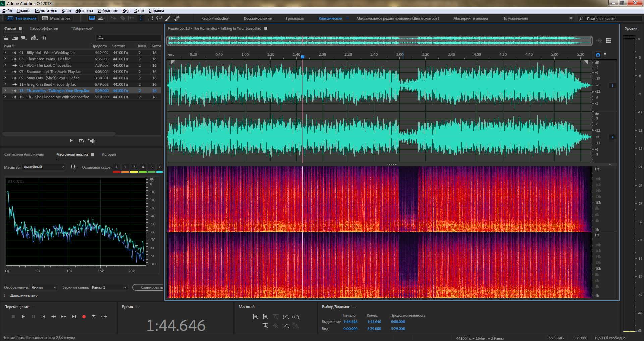Expand 01 - Billy Idol - White Wedding.flac

[x=5, y=53]
